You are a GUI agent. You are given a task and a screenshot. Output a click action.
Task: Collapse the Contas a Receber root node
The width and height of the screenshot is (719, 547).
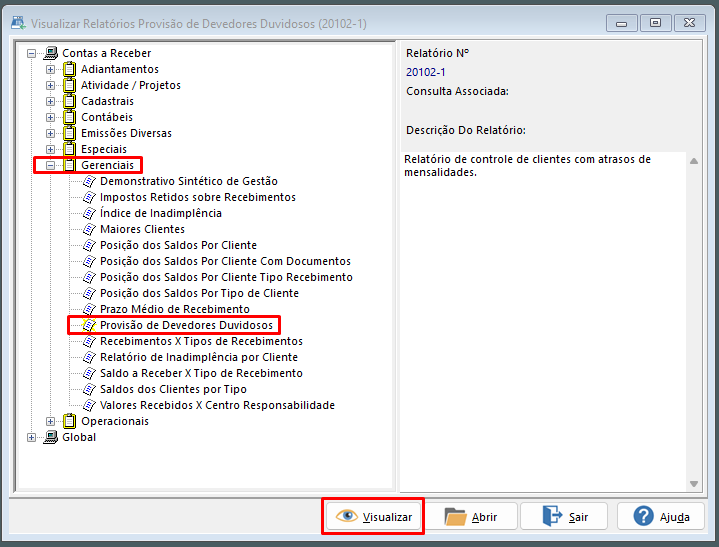click(x=31, y=54)
